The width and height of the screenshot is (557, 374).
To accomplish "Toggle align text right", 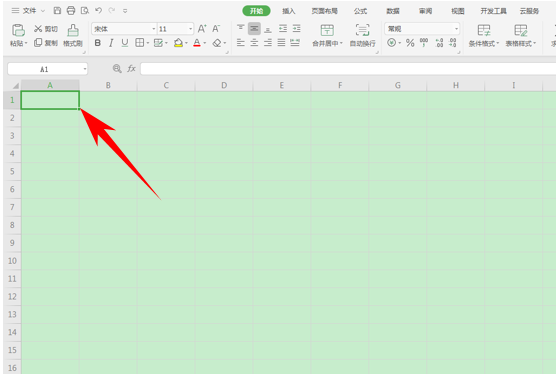I will click(268, 43).
